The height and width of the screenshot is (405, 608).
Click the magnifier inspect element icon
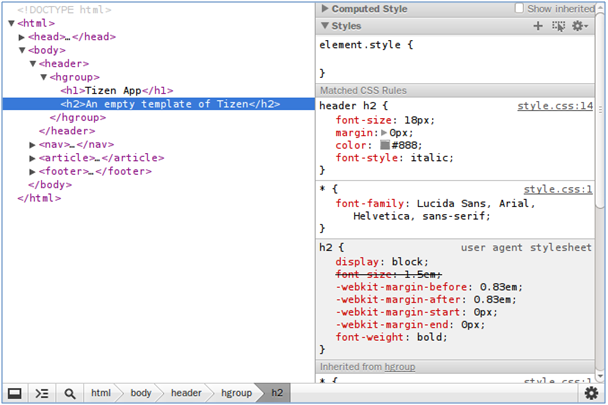(x=69, y=393)
